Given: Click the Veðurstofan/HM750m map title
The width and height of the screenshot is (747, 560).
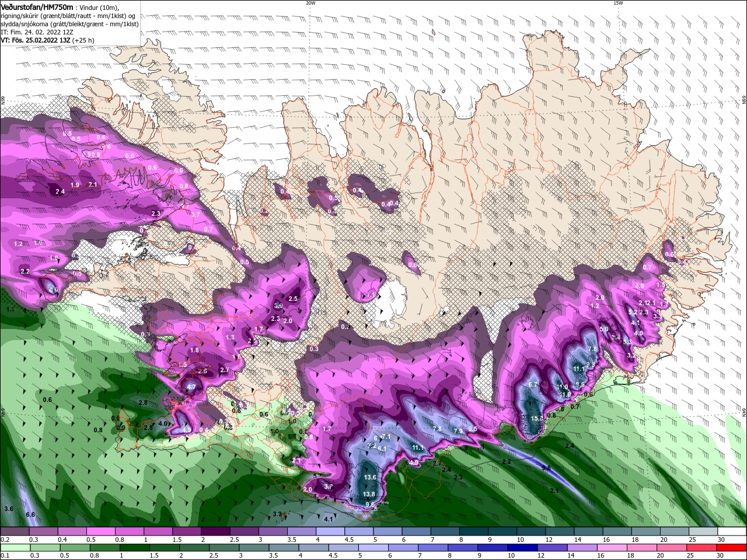Looking at the screenshot, I should tap(37, 6).
